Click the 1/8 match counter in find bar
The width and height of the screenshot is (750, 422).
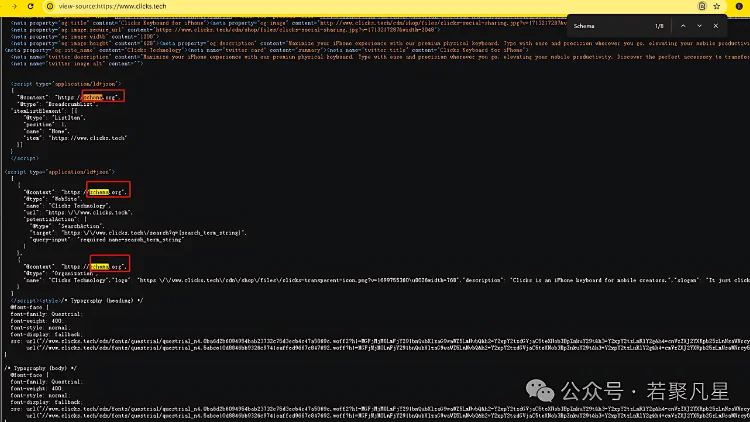659,26
